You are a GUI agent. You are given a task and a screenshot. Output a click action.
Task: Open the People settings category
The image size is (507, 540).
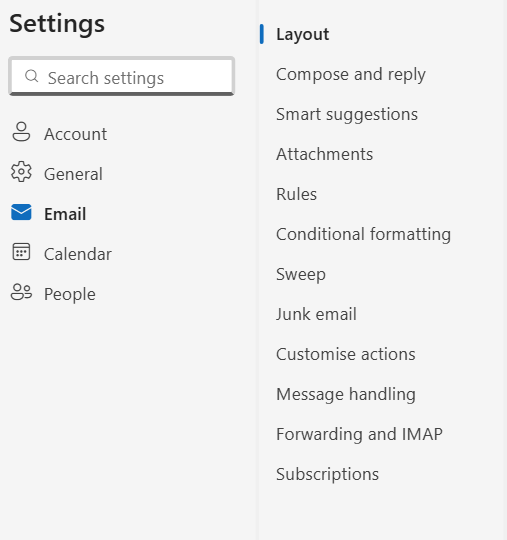[70, 294]
